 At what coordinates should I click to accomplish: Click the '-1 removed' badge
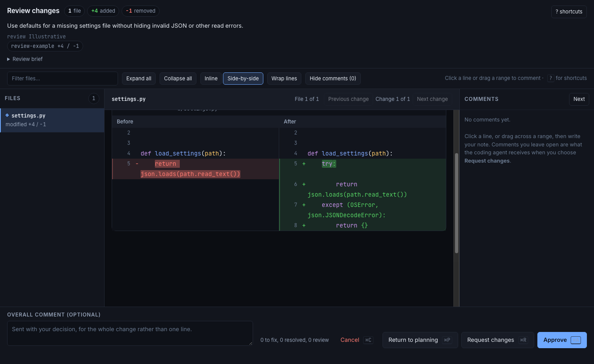coord(141,11)
